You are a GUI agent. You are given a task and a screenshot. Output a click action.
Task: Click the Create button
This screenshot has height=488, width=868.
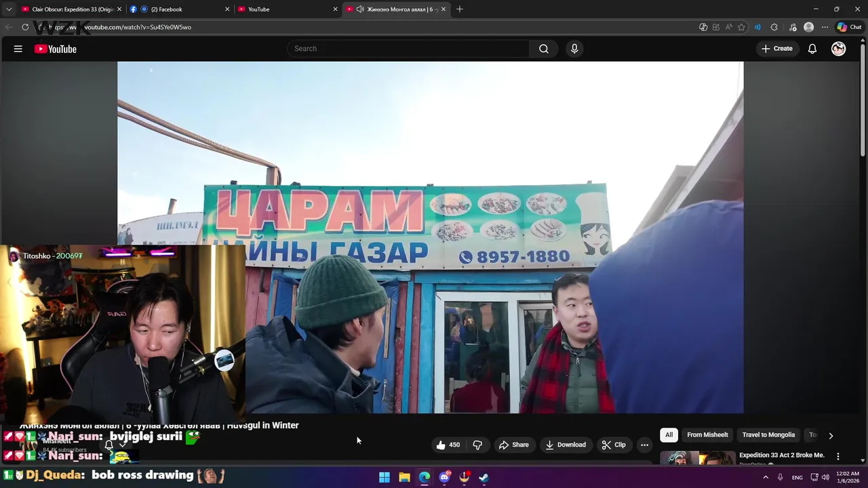tap(776, 49)
